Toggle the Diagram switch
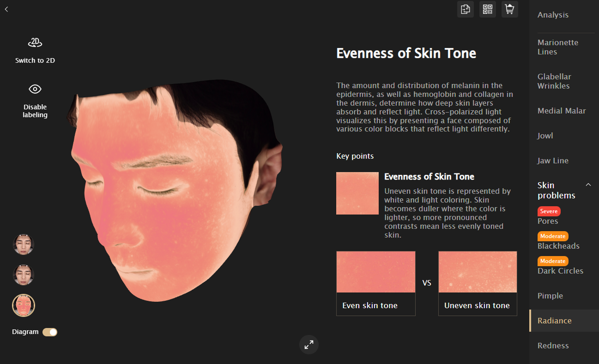This screenshot has height=364, width=599. click(x=50, y=332)
